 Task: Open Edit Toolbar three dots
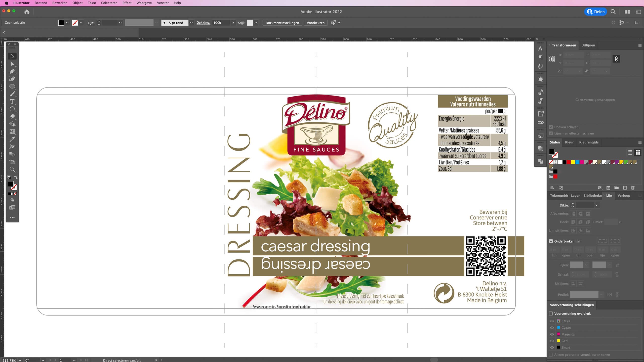click(12, 218)
